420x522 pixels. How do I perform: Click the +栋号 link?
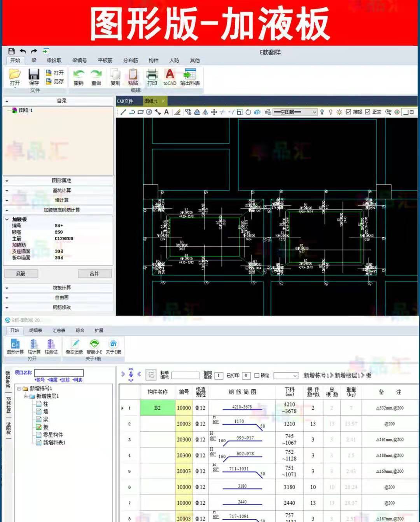pos(40,380)
